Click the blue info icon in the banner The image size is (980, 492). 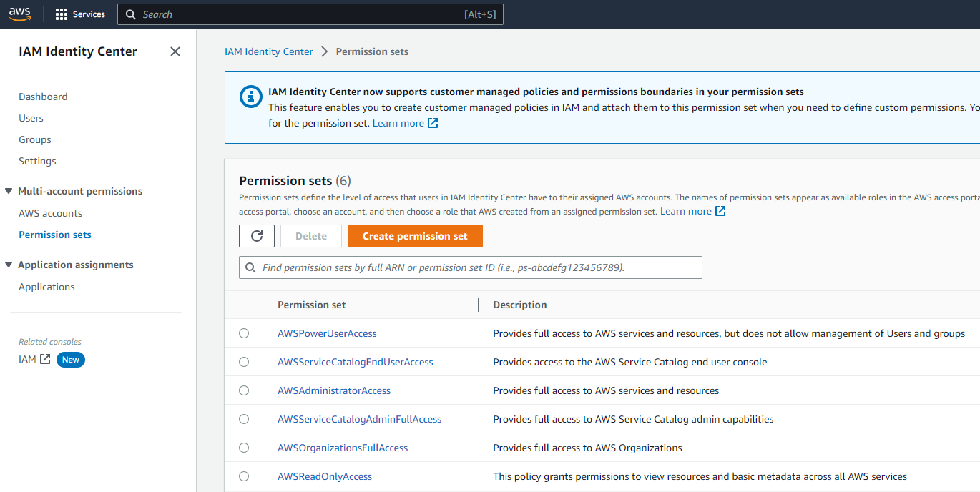250,97
